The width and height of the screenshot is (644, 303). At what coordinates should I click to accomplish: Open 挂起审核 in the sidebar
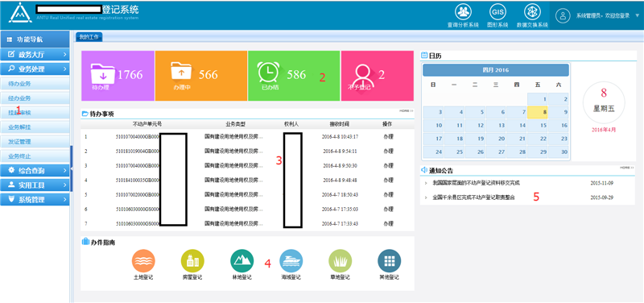point(35,113)
